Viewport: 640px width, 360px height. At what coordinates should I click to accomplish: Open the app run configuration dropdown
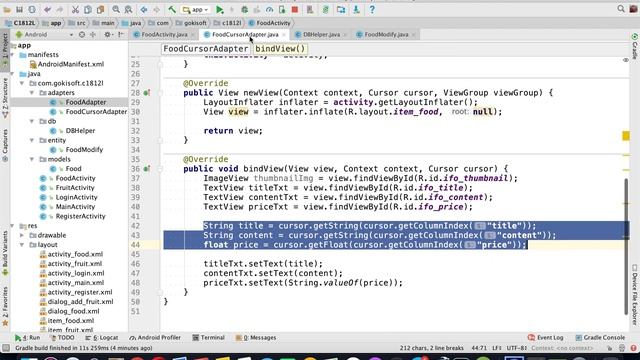tap(196, 9)
